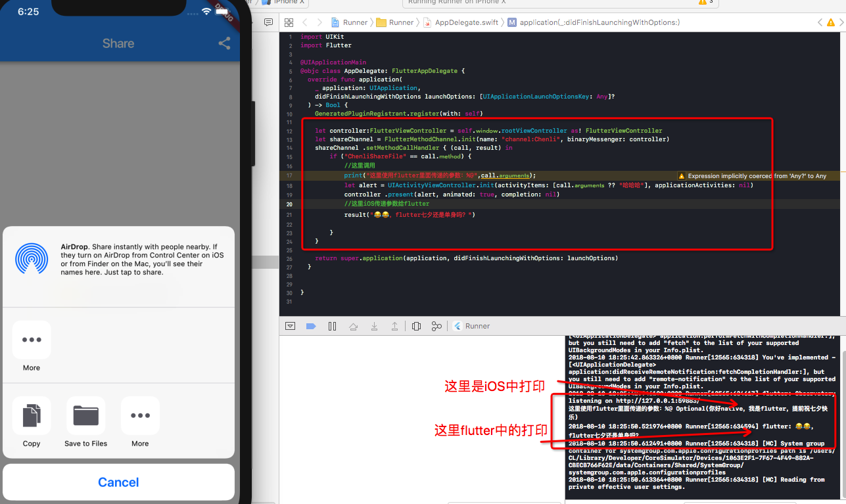Open the Xcode related items grid menu

pyautogui.click(x=289, y=22)
